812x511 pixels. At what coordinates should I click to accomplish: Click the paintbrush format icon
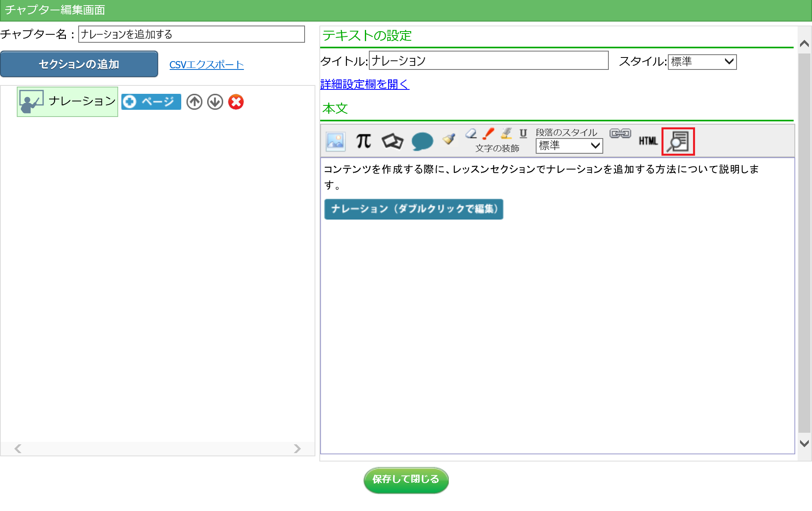click(x=449, y=139)
